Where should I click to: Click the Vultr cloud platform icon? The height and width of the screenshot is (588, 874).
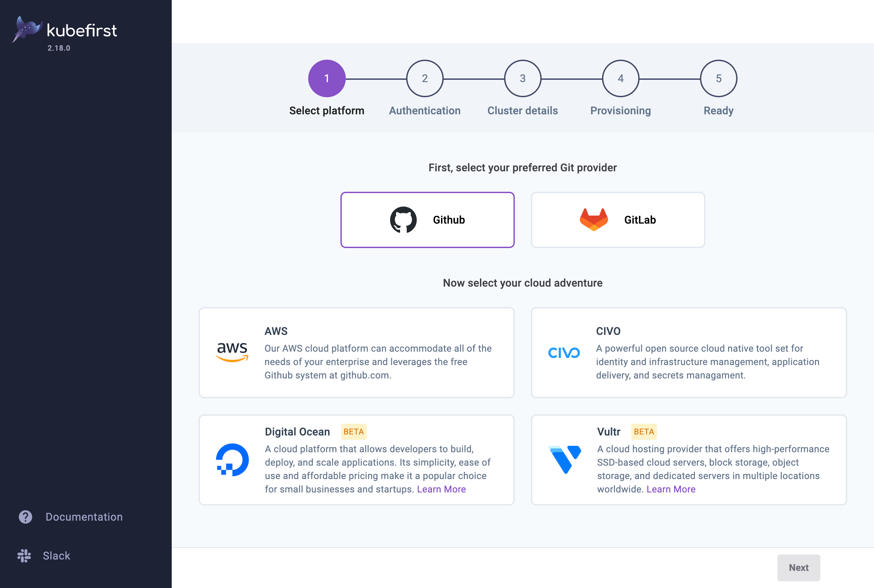565,459
